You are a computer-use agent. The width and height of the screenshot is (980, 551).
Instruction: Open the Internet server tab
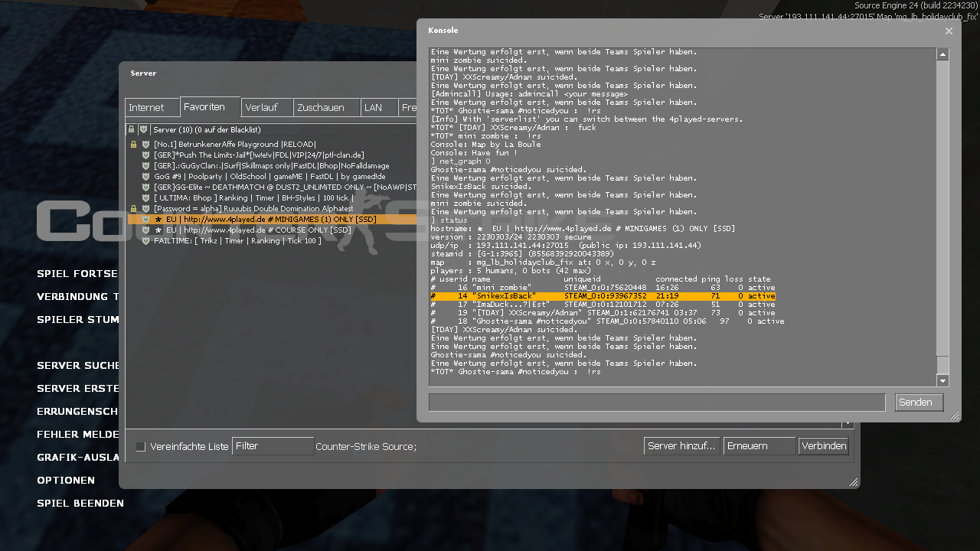(x=152, y=107)
